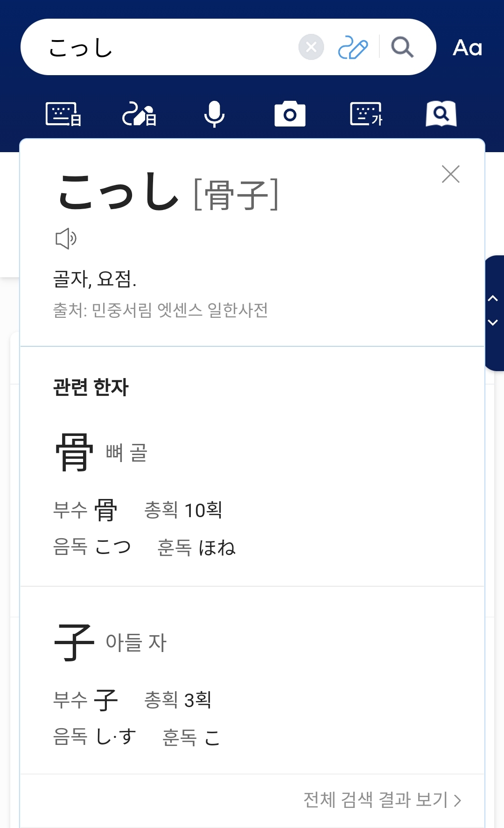Select Japanese handwriting input icon
Image resolution: width=504 pixels, height=828 pixels.
pos(139,114)
